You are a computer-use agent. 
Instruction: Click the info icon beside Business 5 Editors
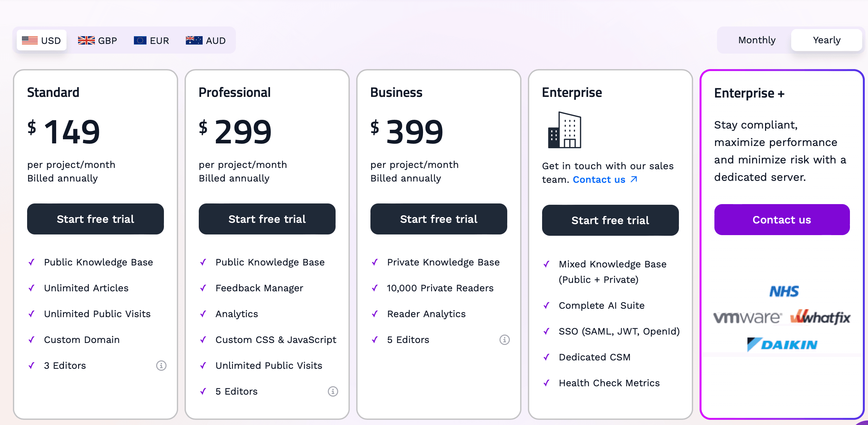point(504,340)
